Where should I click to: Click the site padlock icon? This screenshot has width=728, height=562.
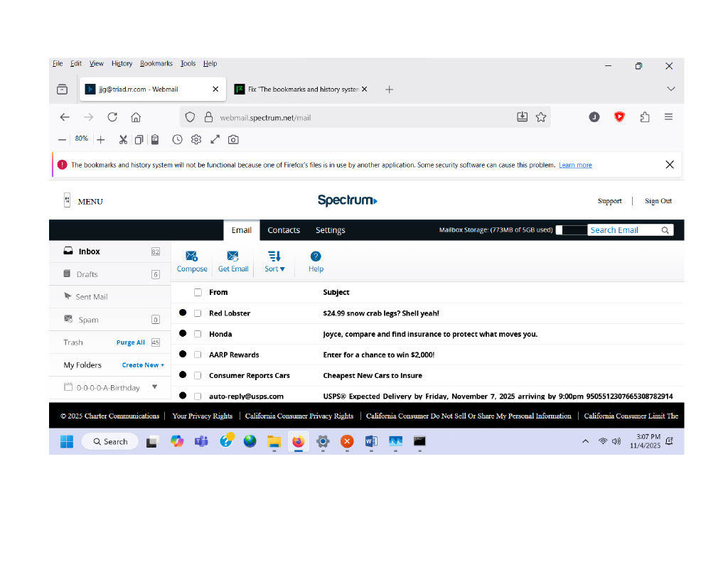pos(208,117)
